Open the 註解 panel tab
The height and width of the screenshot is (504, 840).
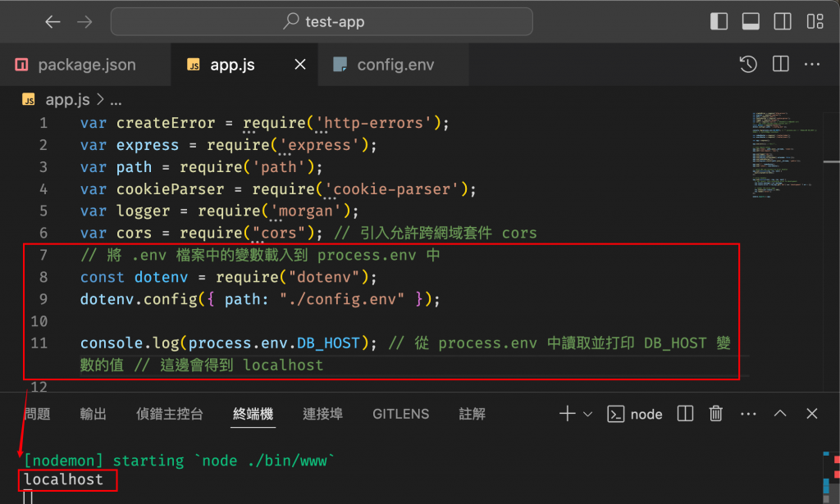tap(472, 414)
